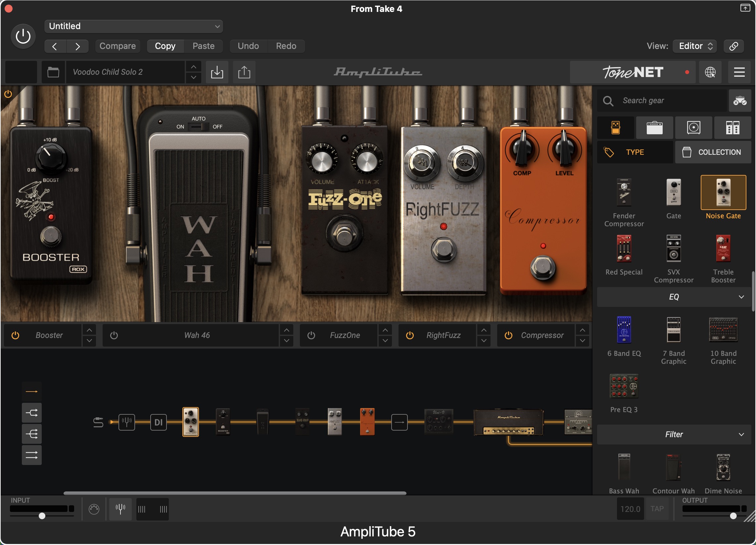Step to next model on Booster slot

pos(89,340)
